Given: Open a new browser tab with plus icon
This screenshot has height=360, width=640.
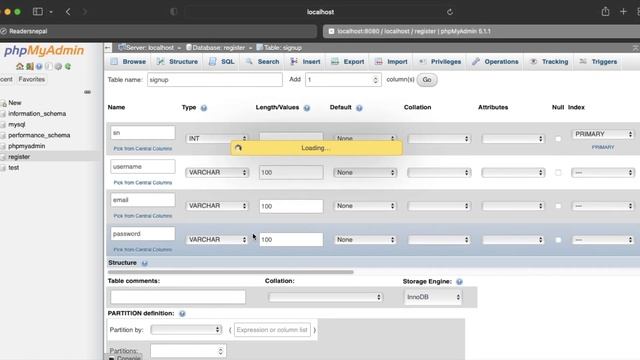Looking at the screenshot, I should pos(623,11).
